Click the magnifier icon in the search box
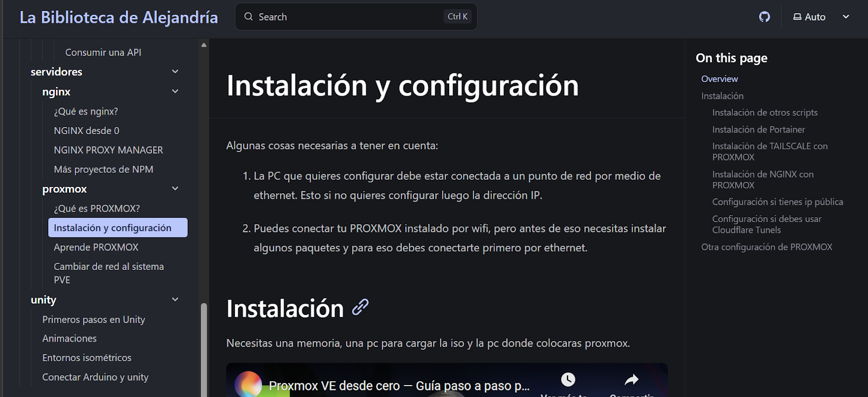 pyautogui.click(x=248, y=17)
